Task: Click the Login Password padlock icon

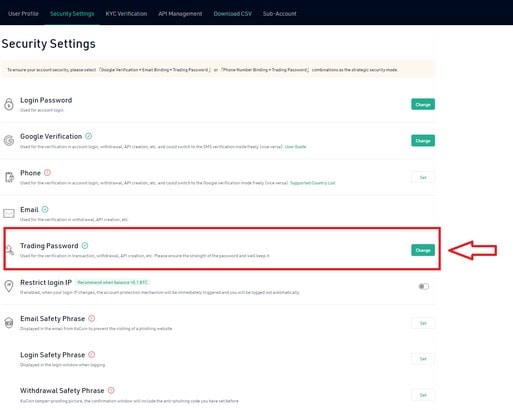Action: 9,104
